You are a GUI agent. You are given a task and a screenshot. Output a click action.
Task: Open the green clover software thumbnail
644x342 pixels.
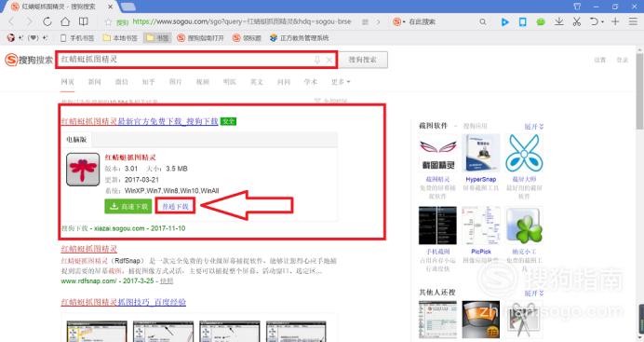[x=524, y=226]
